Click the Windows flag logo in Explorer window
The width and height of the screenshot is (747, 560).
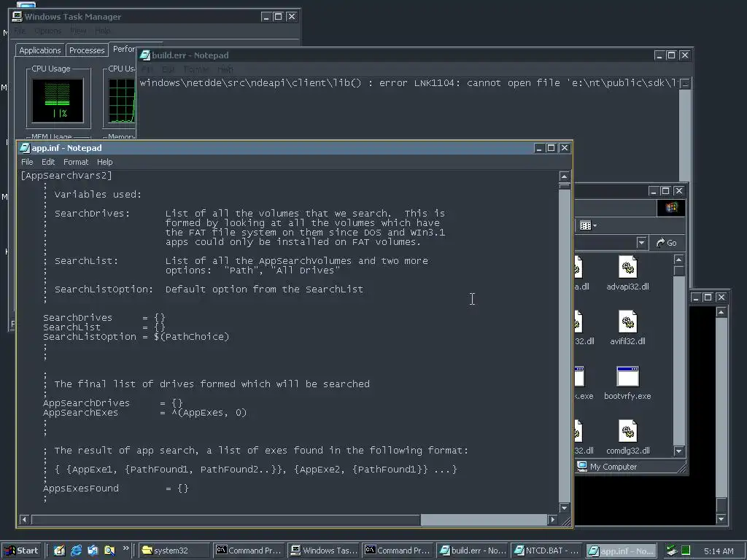(671, 208)
